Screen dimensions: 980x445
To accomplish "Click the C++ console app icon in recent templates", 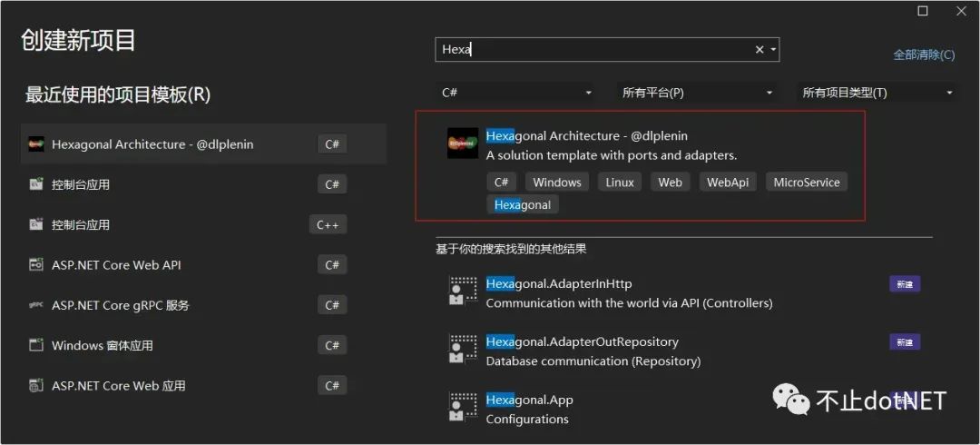I will (36, 224).
